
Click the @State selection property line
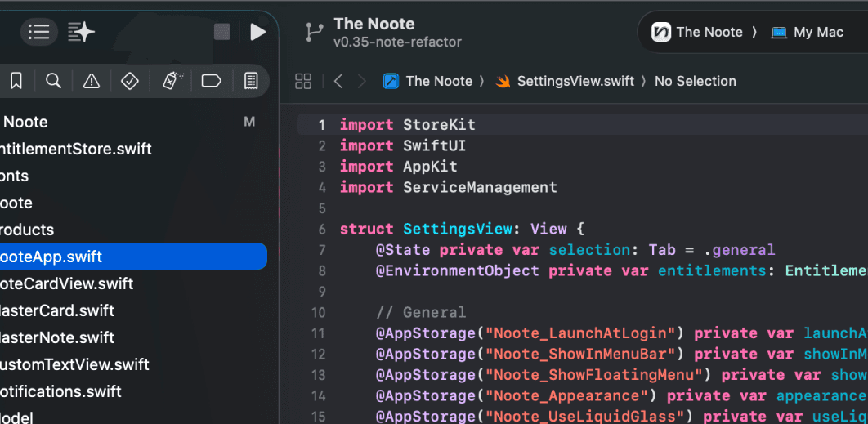(x=575, y=250)
